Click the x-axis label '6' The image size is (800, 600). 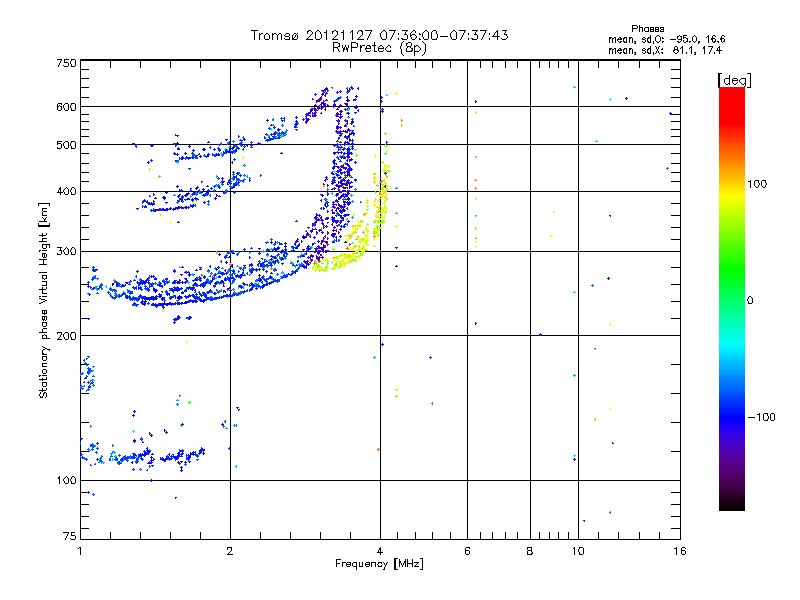click(x=467, y=551)
